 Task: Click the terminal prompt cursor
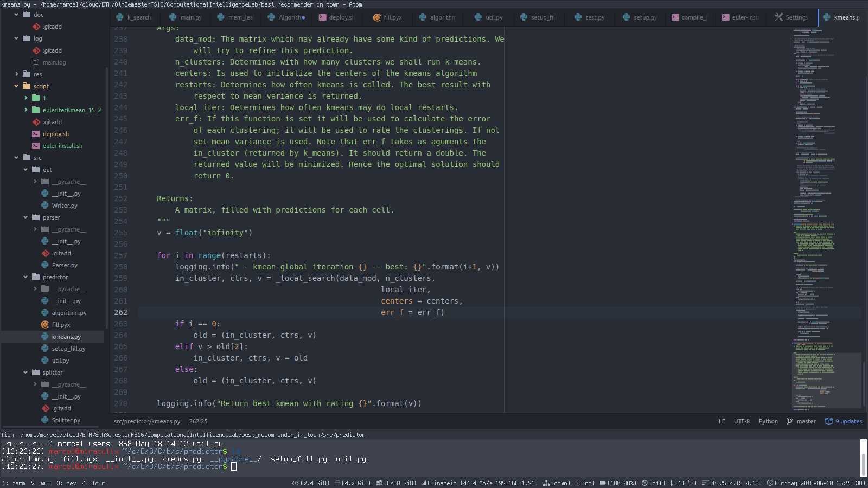pyautogui.click(x=234, y=466)
